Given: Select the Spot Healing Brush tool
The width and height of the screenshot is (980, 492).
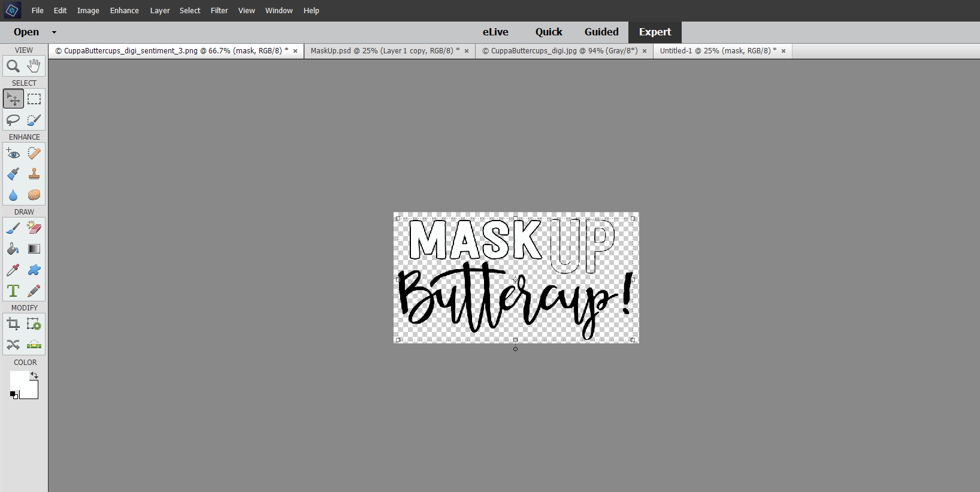Looking at the screenshot, I should (34, 153).
